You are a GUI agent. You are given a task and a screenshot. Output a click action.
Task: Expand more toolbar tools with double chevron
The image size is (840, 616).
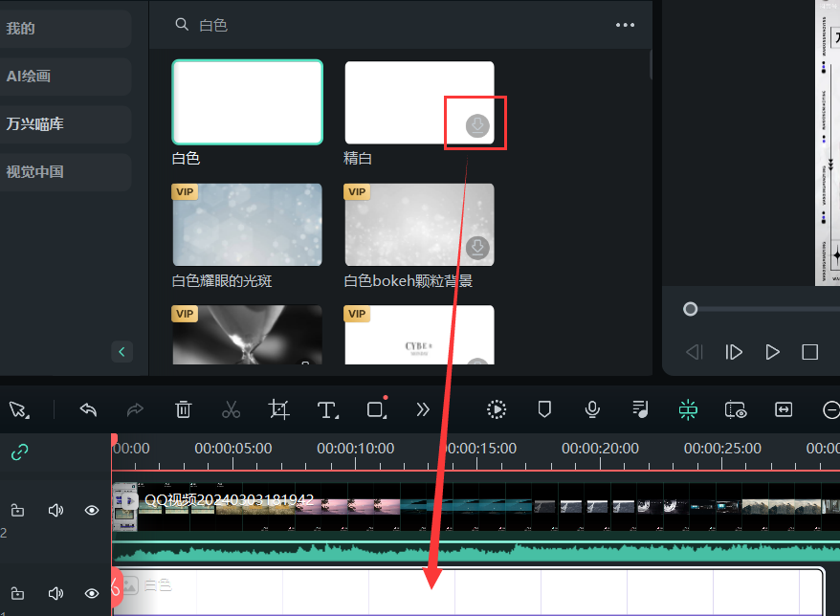coord(423,409)
